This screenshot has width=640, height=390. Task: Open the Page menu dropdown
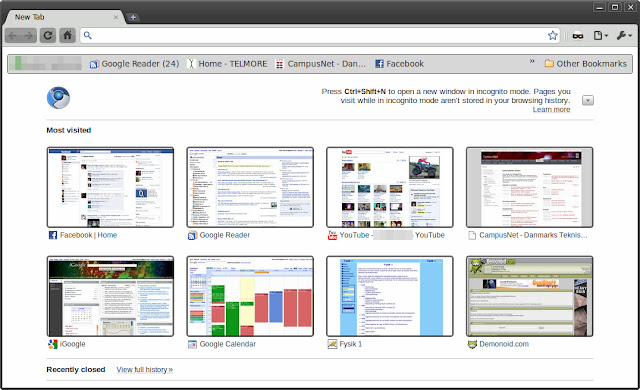point(600,36)
